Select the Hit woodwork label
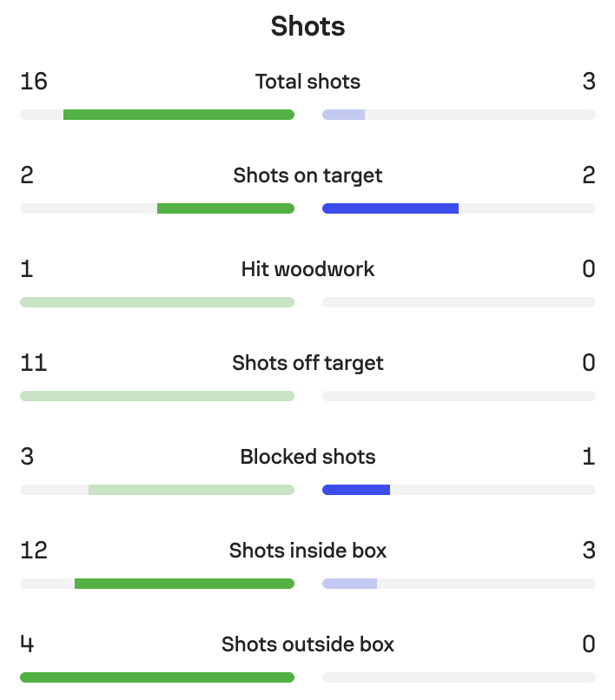The height and width of the screenshot is (700, 615). pos(307,269)
